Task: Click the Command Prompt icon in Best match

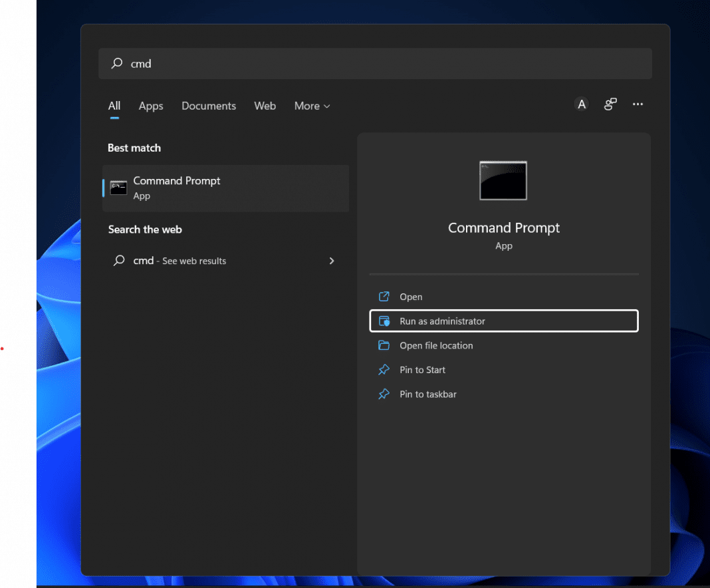Action: pyautogui.click(x=118, y=188)
